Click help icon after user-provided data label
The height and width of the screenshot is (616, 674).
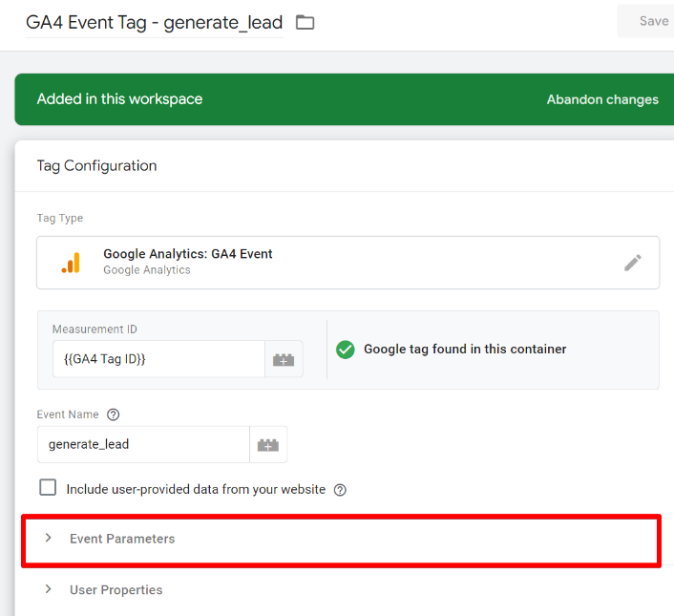tap(340, 490)
